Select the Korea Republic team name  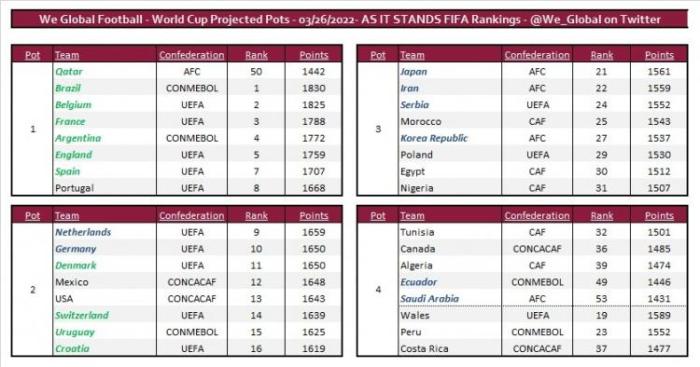click(434, 138)
